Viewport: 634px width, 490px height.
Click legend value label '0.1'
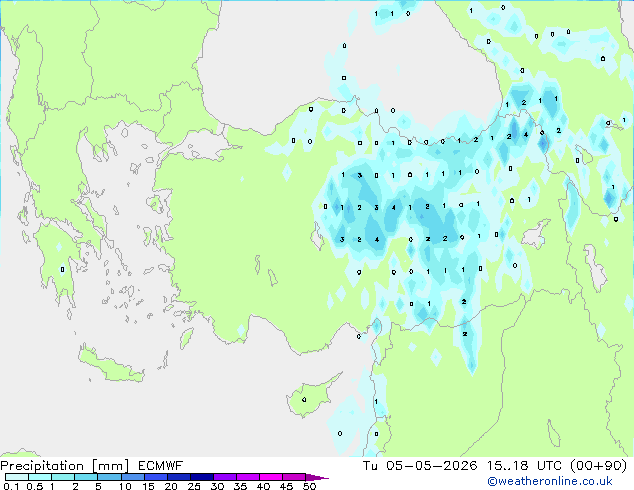(x=11, y=486)
